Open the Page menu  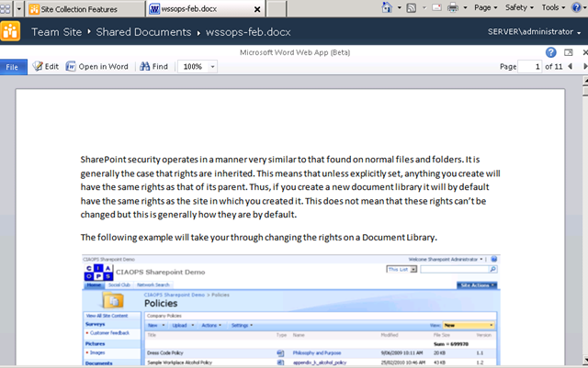486,7
